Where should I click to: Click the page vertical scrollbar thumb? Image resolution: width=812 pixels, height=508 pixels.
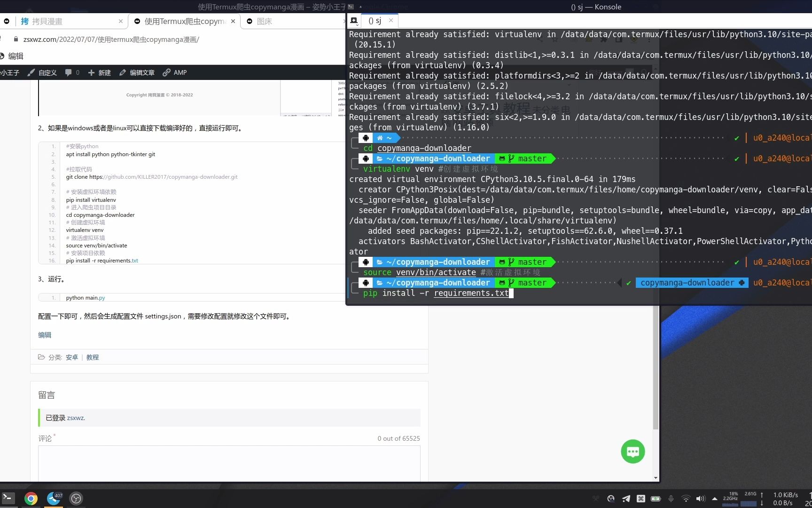point(656,367)
